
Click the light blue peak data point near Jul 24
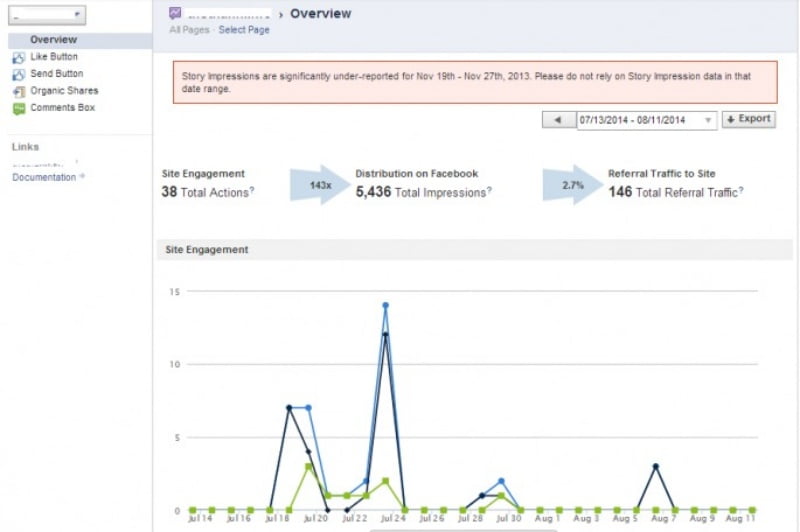pyautogui.click(x=385, y=306)
